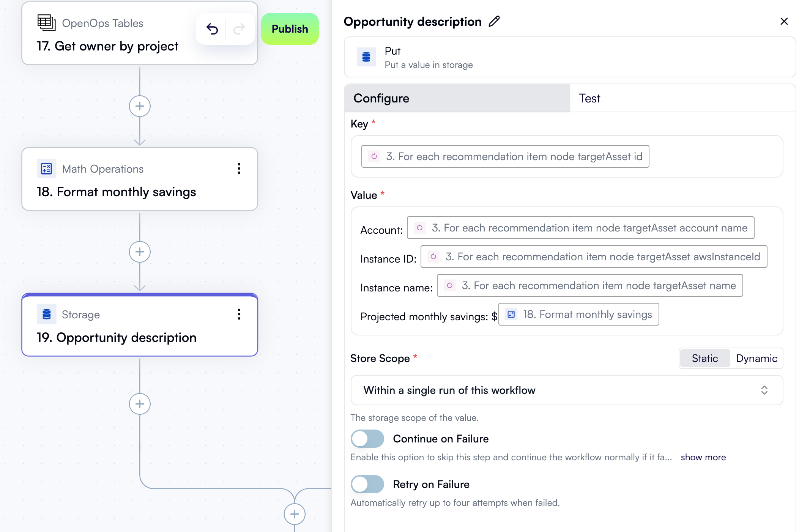Open the Store Scope dropdown
Image resolution: width=799 pixels, height=532 pixels.
(x=566, y=390)
